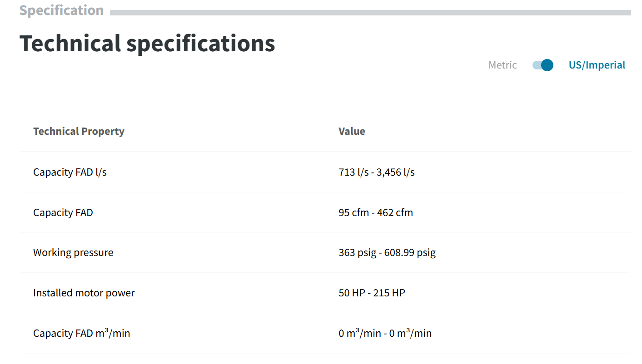The width and height of the screenshot is (642, 364).
Task: Select the Metric units label
Action: click(503, 65)
